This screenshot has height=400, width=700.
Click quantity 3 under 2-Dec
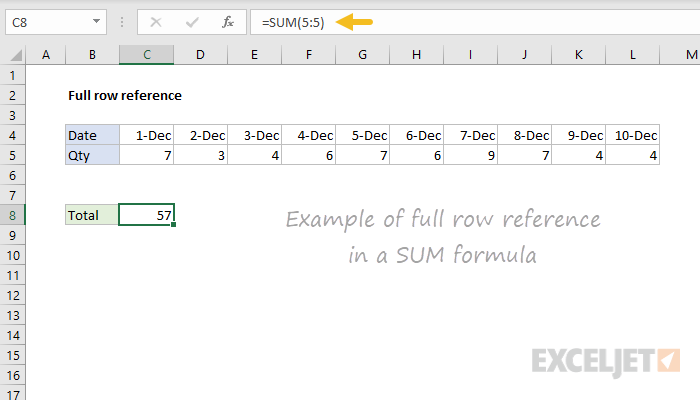200,155
